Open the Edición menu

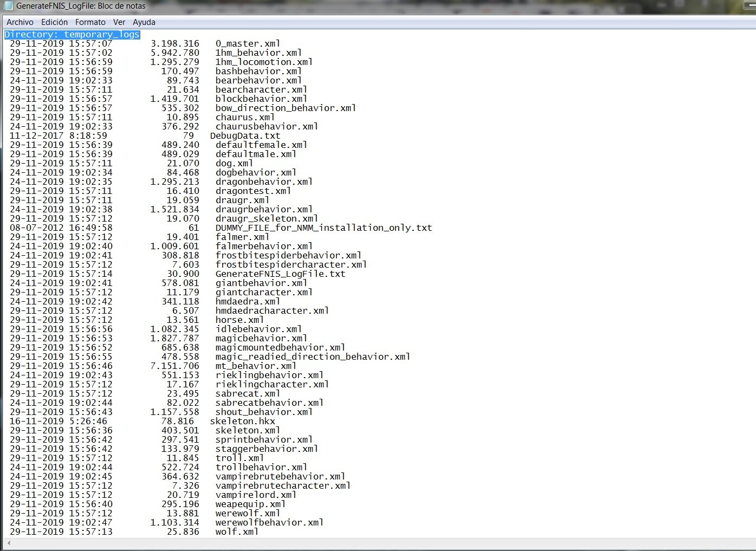coord(54,22)
